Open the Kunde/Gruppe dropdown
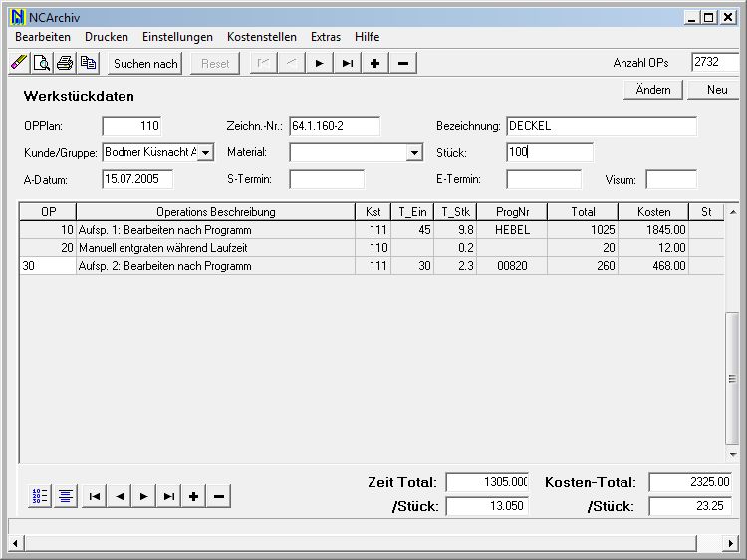This screenshot has height=560, width=747. tap(206, 153)
